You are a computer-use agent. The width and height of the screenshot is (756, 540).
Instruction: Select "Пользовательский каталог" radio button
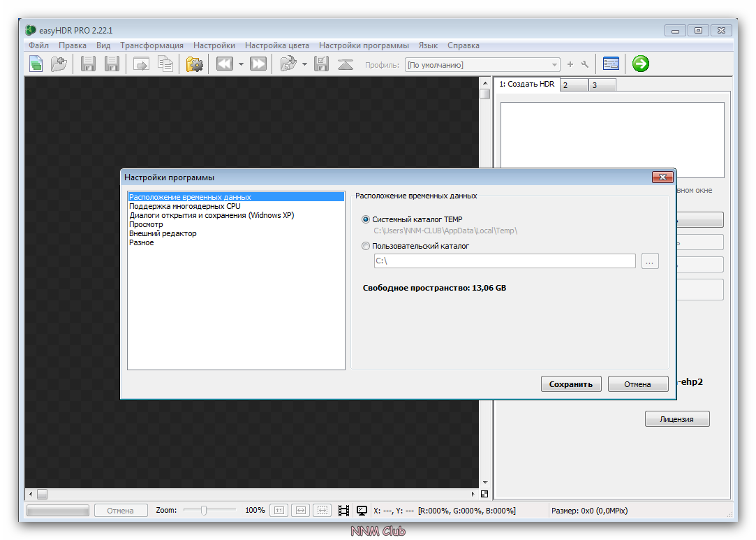[366, 246]
